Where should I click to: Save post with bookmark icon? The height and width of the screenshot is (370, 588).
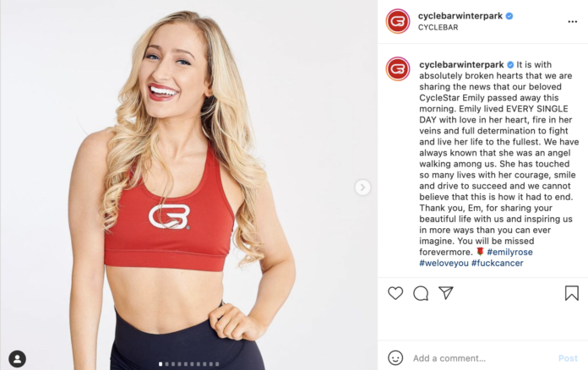pos(571,293)
